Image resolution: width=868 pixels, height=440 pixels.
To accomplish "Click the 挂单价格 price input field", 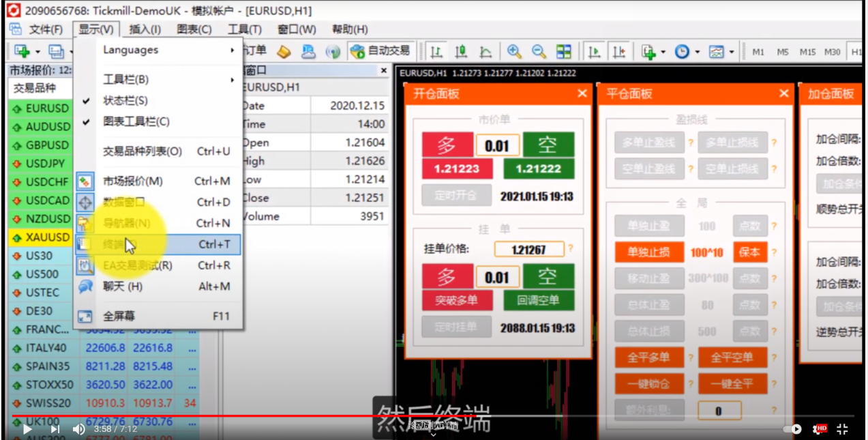I will coord(528,250).
